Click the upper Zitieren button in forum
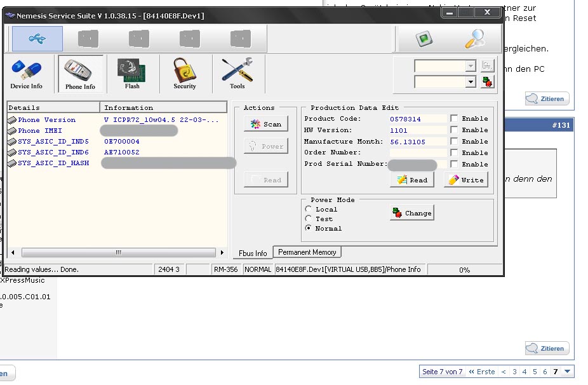Image resolution: width=588 pixels, height=385 pixels. point(547,98)
